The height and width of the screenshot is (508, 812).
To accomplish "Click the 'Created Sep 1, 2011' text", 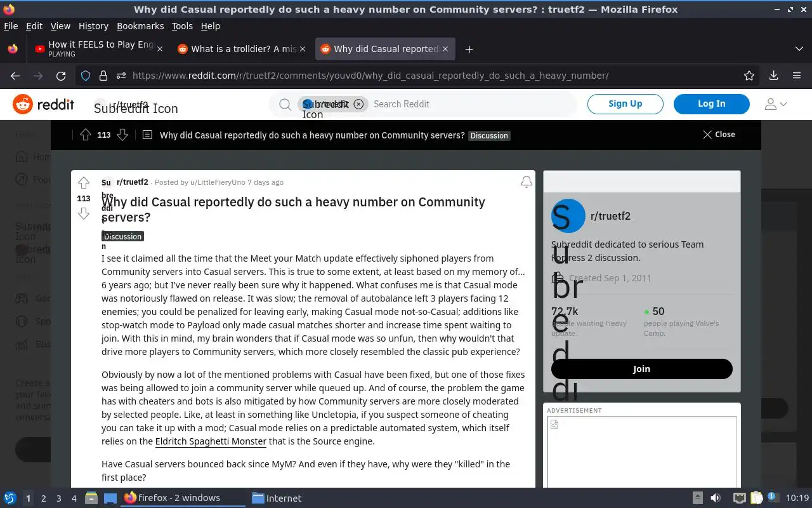I will tap(610, 278).
